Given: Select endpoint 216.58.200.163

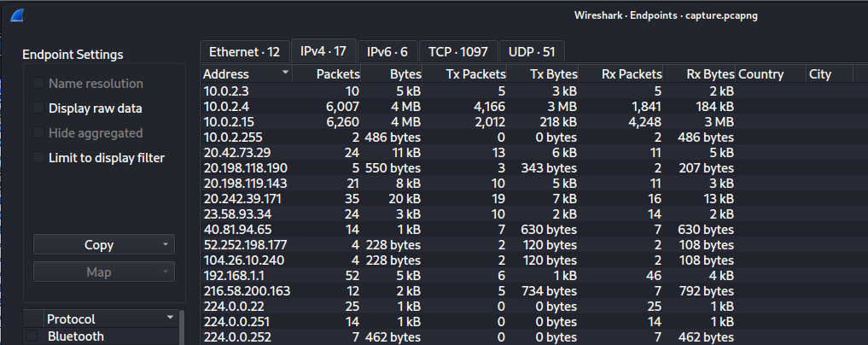Looking at the screenshot, I should (534, 290).
